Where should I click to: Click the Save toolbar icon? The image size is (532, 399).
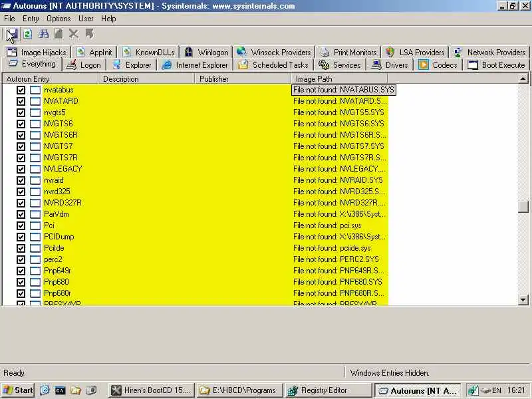click(x=12, y=34)
